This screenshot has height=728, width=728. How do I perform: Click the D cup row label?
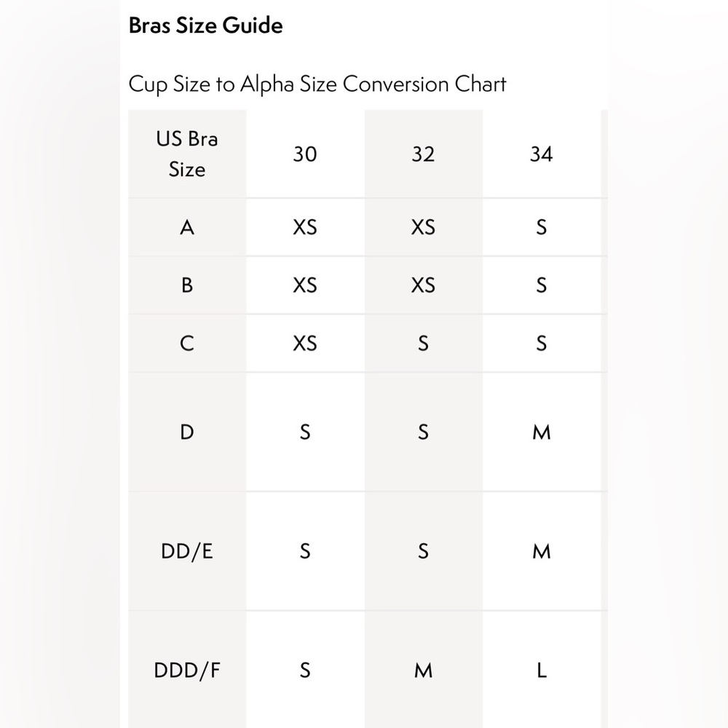point(187,432)
